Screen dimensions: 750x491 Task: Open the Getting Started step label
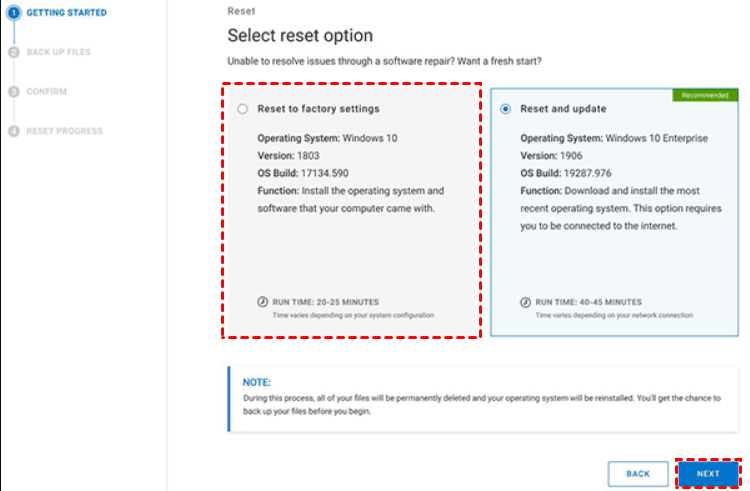click(x=66, y=12)
